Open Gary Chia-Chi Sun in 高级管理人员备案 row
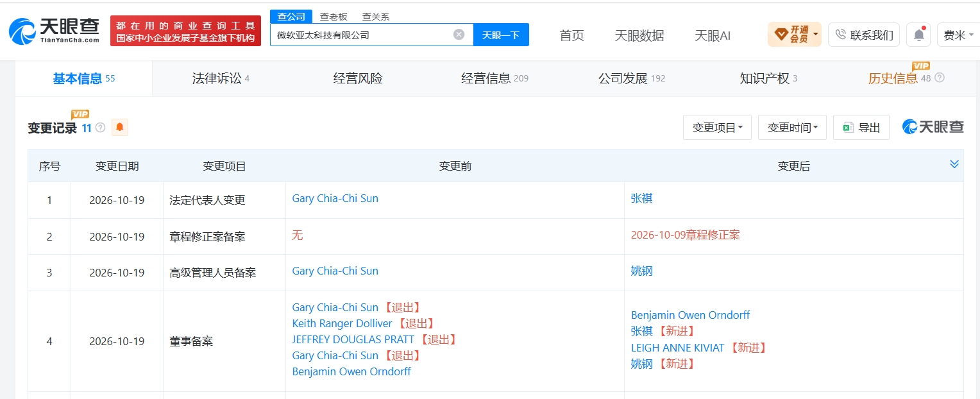Image resolution: width=980 pixels, height=399 pixels. (335, 271)
